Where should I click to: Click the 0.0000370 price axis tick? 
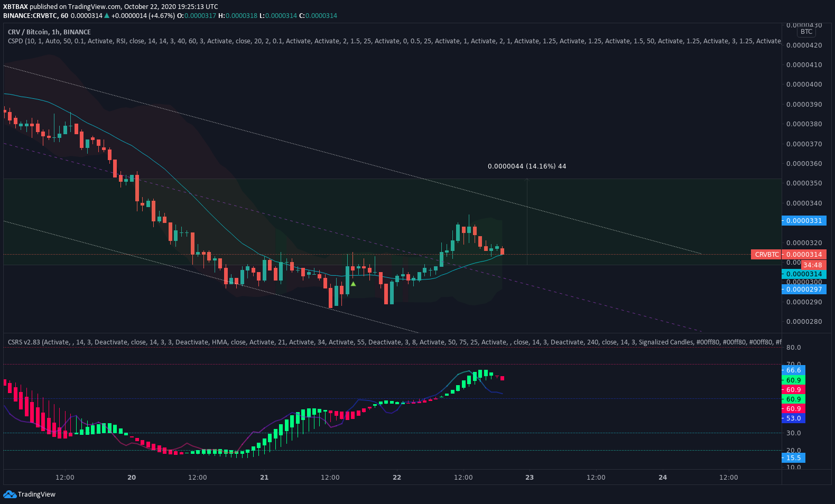click(804, 144)
